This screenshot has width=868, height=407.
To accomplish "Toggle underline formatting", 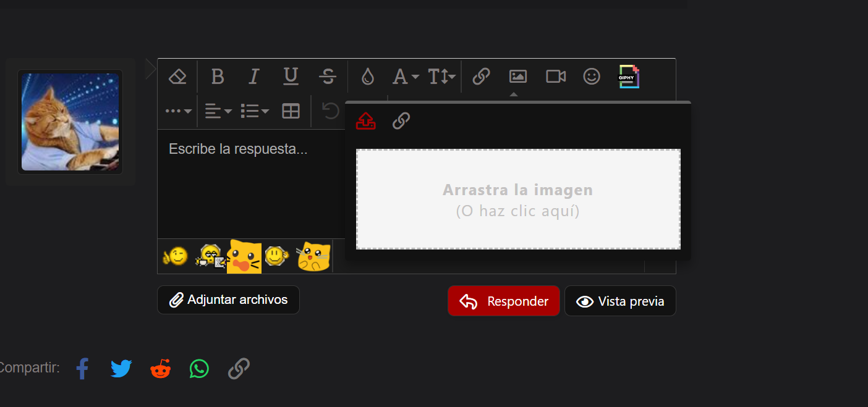I will [x=291, y=77].
